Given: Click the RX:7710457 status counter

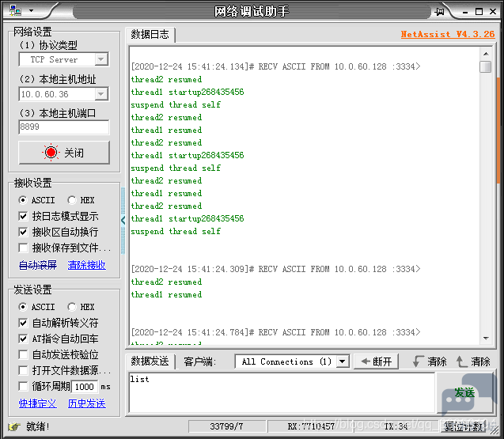Looking at the screenshot, I should pos(311,426).
